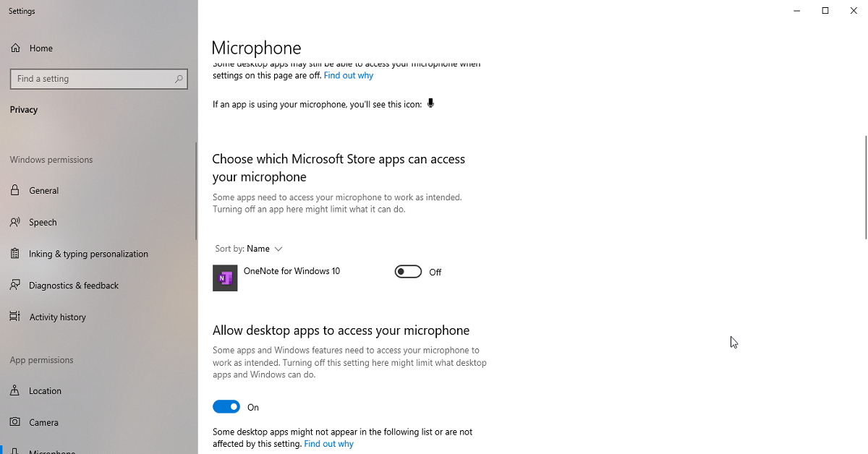868x454 pixels.
Task: Disable desktop apps microphone access
Action: [x=226, y=406]
